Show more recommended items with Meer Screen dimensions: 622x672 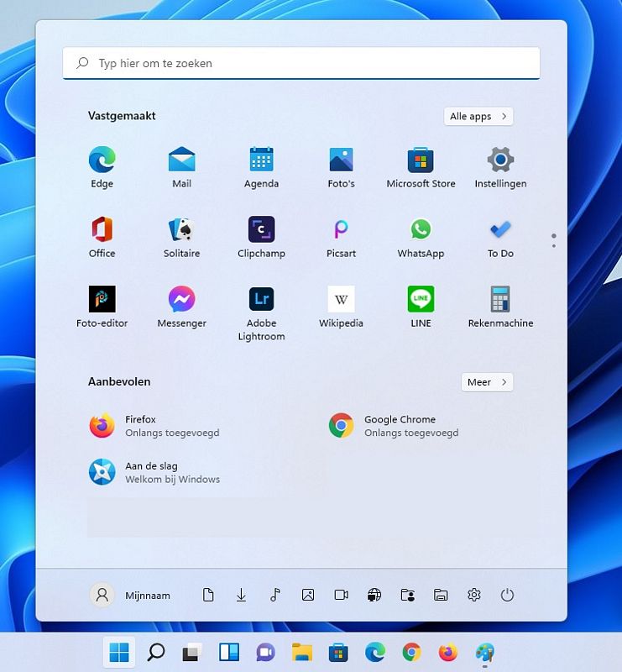click(487, 382)
